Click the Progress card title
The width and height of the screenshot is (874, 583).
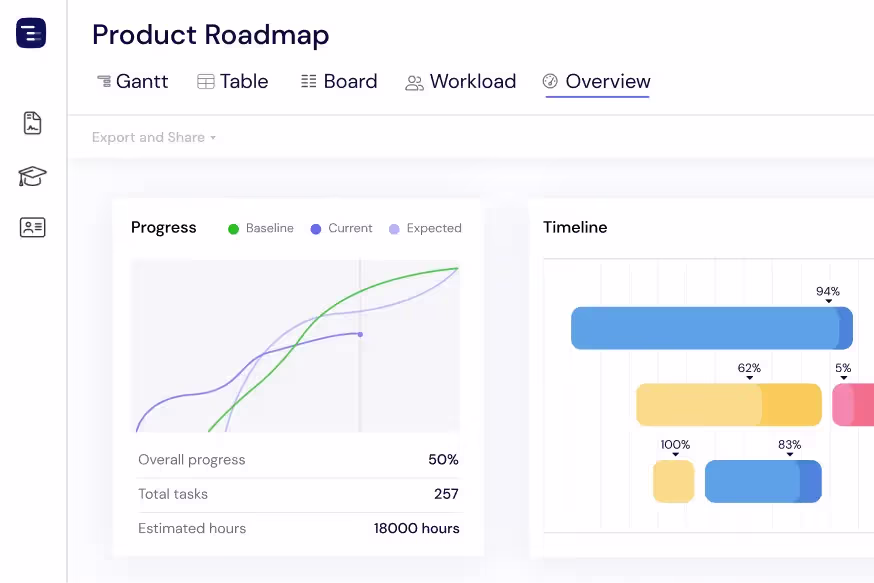pyautogui.click(x=163, y=227)
